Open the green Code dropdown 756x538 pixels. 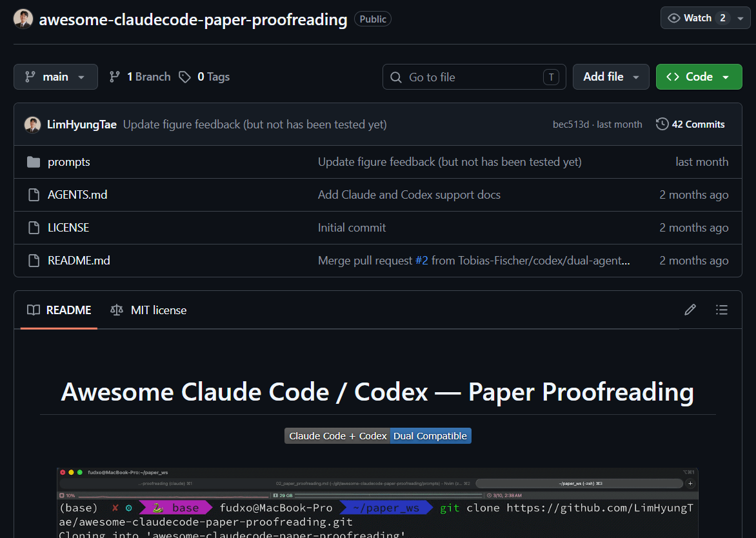point(699,77)
